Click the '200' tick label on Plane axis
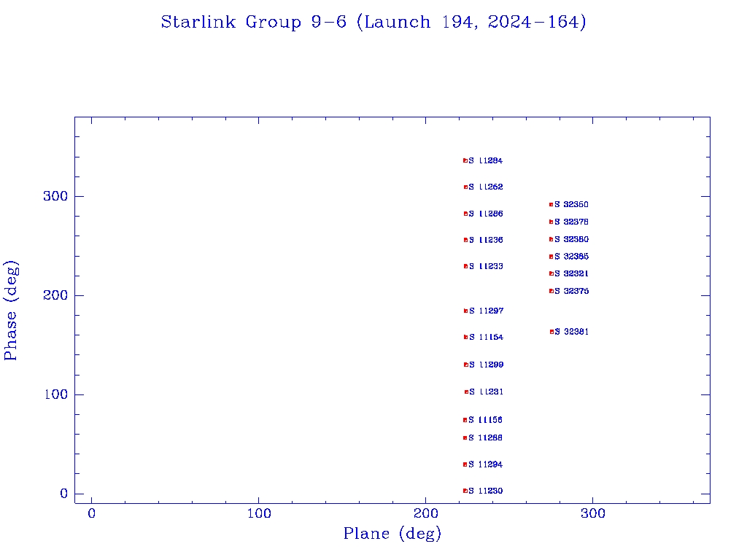Image resolution: width=747 pixels, height=560 pixels. (425, 513)
